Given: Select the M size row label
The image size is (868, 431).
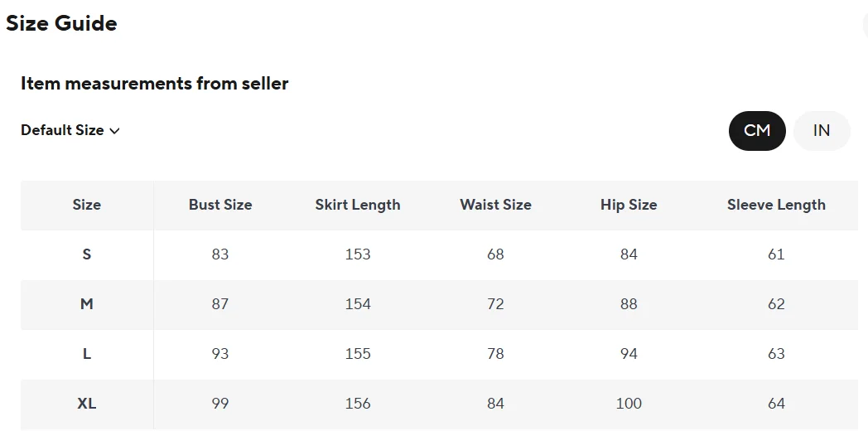Looking at the screenshot, I should pos(87,304).
